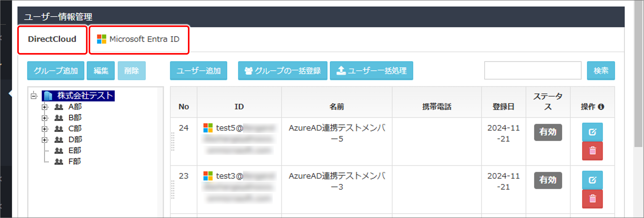Expand the A部 tree node

[x=45, y=107]
